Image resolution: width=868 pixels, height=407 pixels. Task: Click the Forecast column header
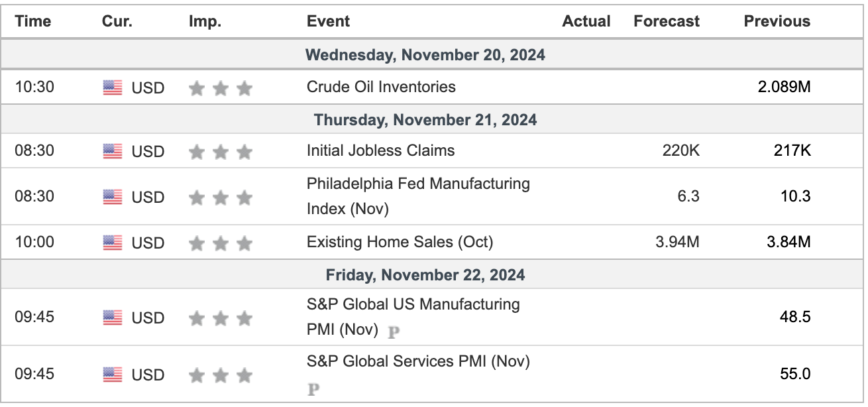coord(666,21)
